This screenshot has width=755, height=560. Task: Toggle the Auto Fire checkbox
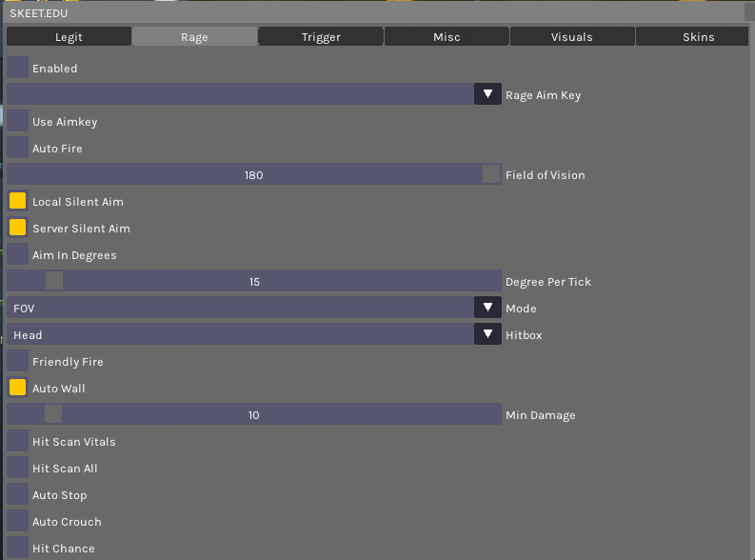pos(17,149)
